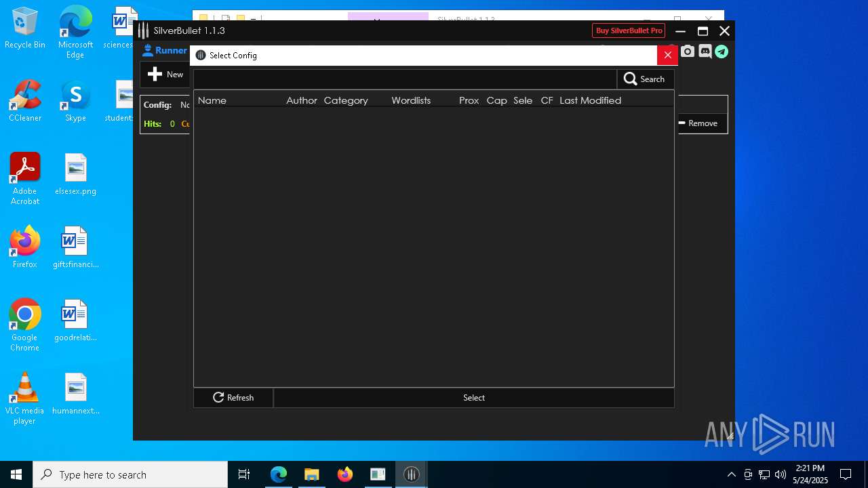This screenshot has height=488, width=868.
Task: Open Adobe Acrobat desktop shortcut
Action: click(25, 179)
